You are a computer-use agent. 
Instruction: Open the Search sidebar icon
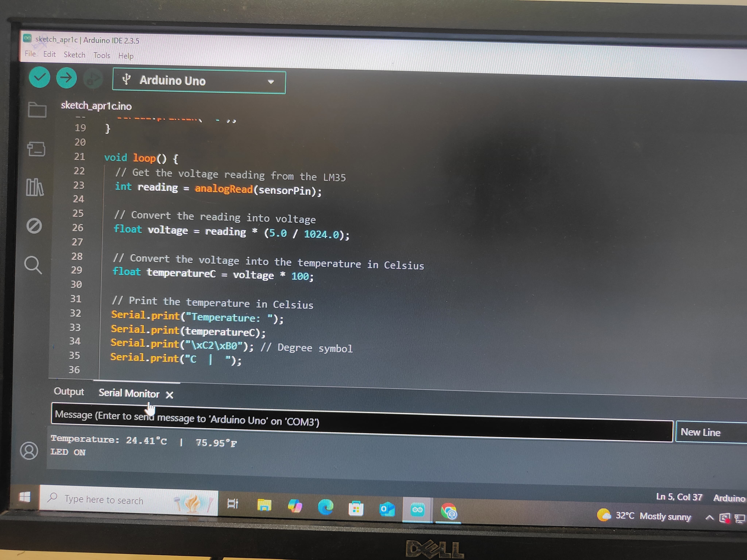pyautogui.click(x=33, y=265)
